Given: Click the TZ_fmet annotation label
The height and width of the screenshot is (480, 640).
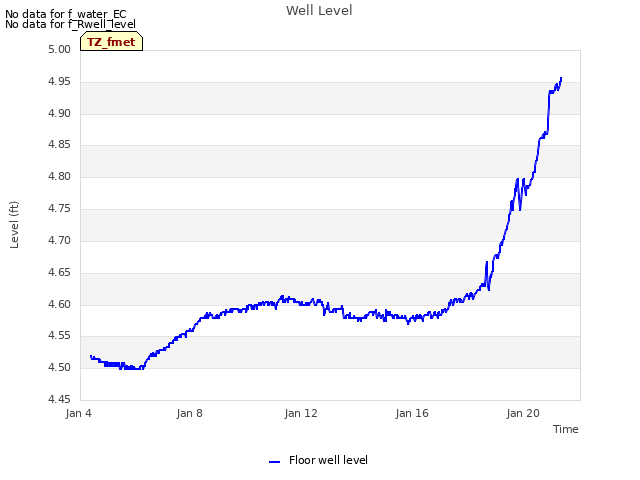Looking at the screenshot, I should [x=111, y=42].
